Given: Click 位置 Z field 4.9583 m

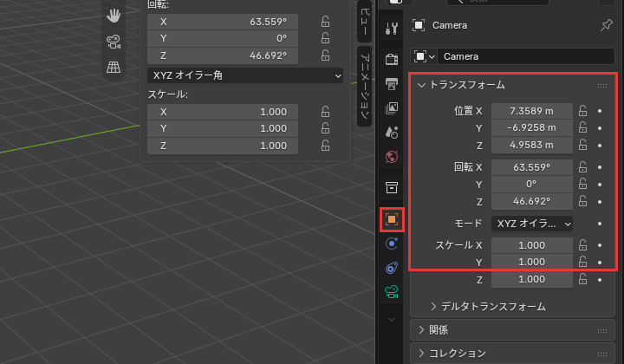Looking at the screenshot, I should (x=531, y=146).
